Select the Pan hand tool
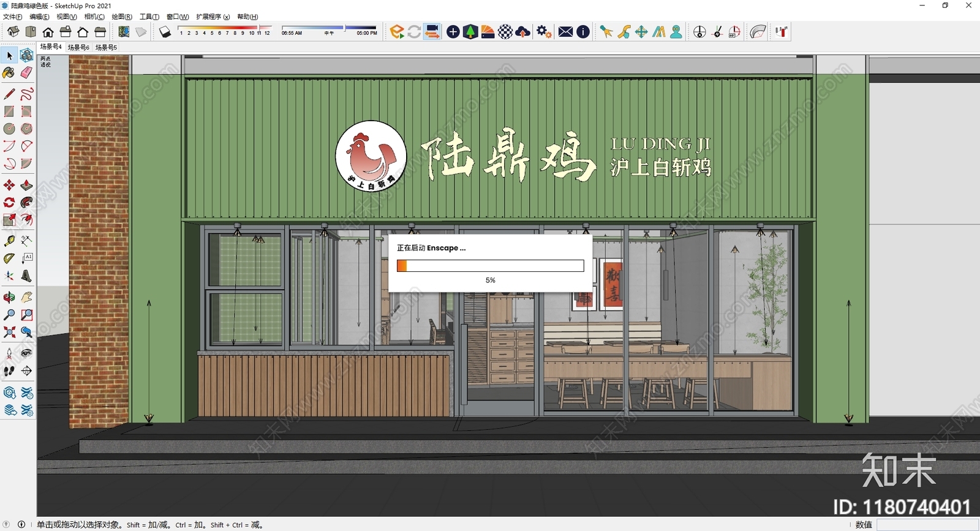 [26, 298]
